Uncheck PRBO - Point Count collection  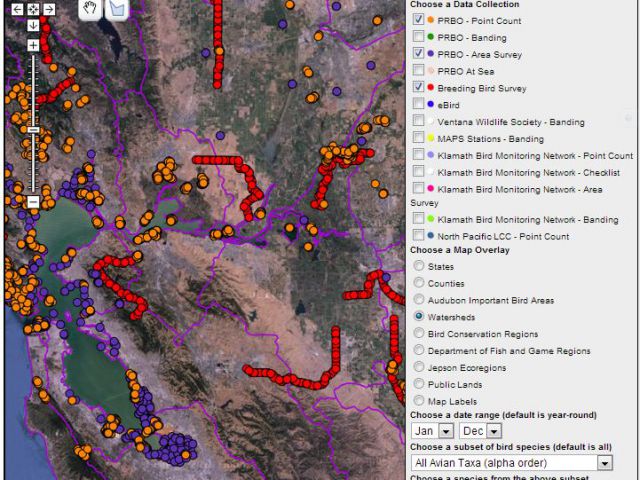point(418,19)
